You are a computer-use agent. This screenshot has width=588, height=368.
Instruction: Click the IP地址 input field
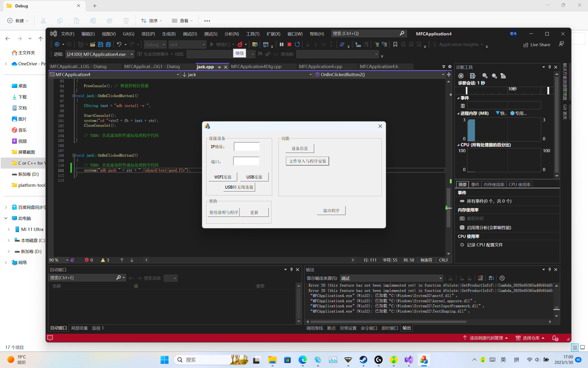(247, 147)
